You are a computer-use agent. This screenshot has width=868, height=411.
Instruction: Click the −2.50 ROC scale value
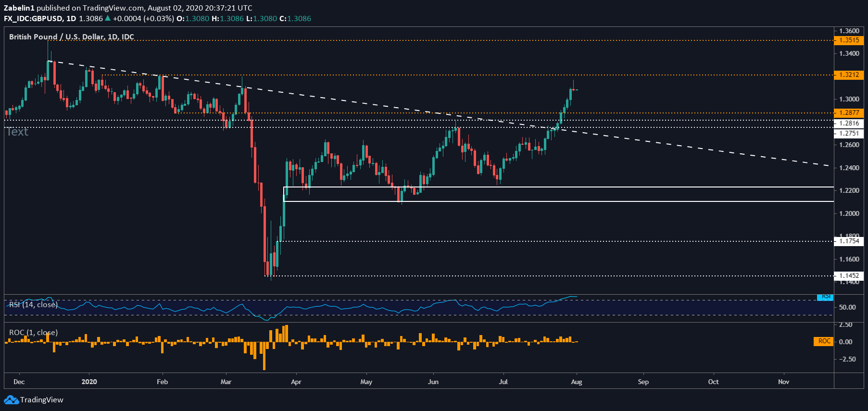(x=847, y=359)
